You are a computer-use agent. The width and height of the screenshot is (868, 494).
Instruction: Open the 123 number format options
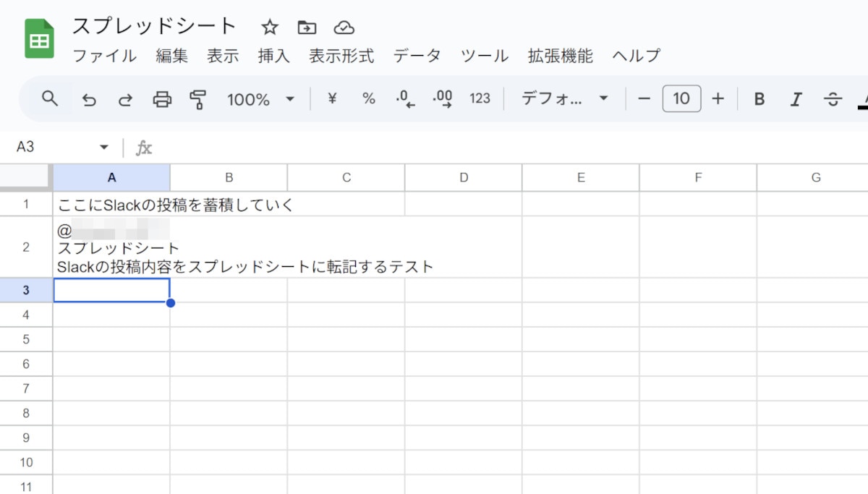[x=480, y=99]
